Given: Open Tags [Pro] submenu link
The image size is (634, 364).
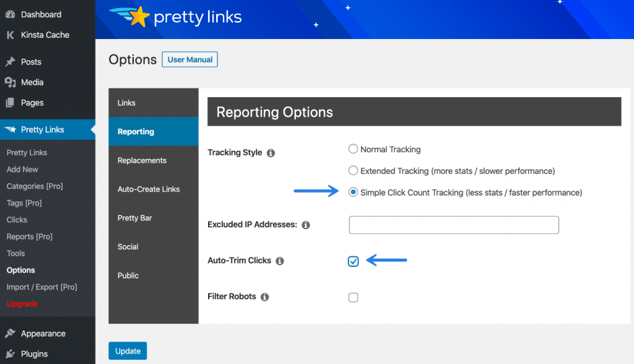Looking at the screenshot, I should [24, 203].
